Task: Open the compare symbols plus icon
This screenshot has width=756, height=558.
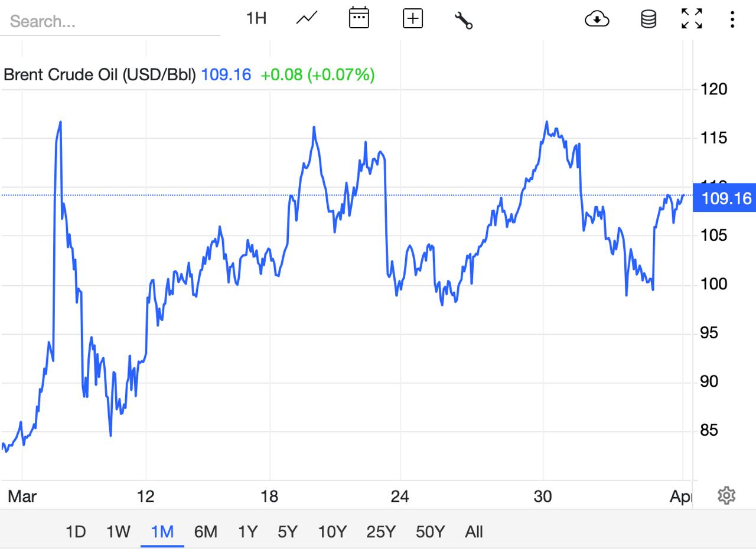Action: point(412,18)
